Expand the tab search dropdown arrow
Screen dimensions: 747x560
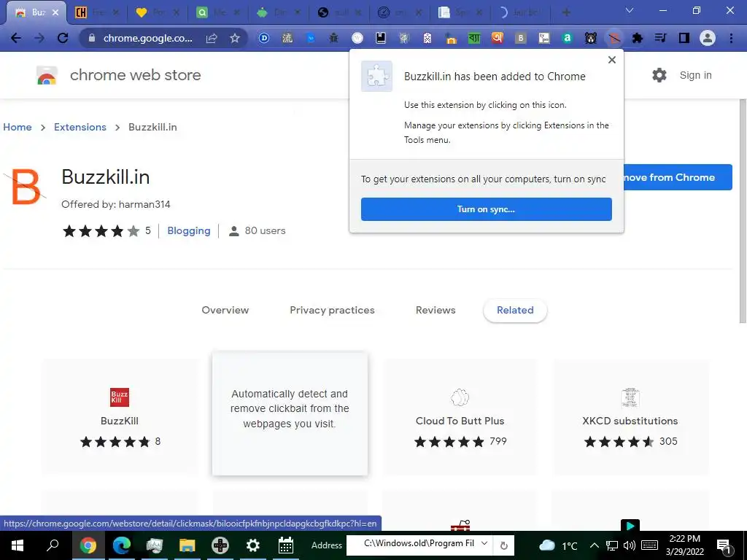(x=630, y=10)
